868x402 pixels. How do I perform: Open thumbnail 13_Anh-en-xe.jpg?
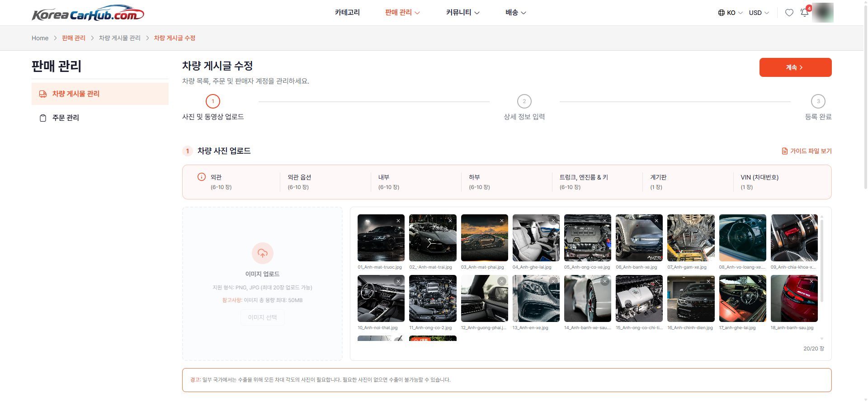[x=536, y=298]
